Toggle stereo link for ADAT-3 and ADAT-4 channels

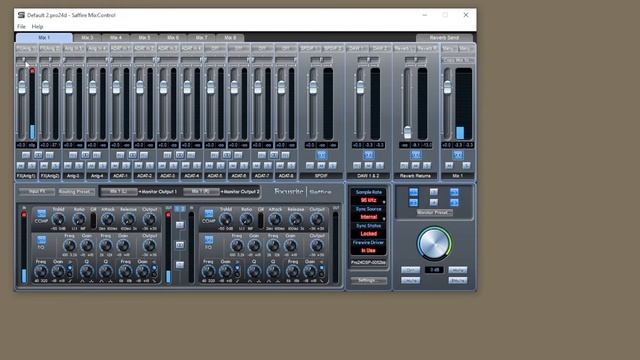(x=180, y=155)
